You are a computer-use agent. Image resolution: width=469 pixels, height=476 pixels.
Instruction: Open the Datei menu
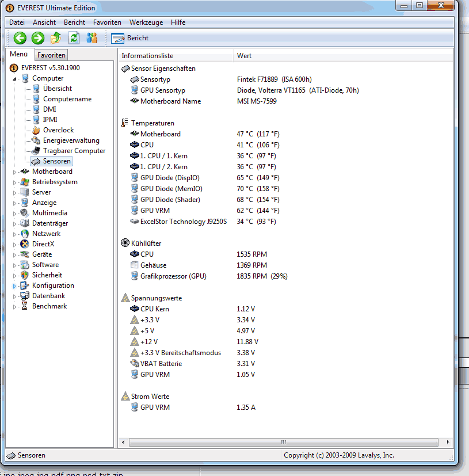coord(17,22)
